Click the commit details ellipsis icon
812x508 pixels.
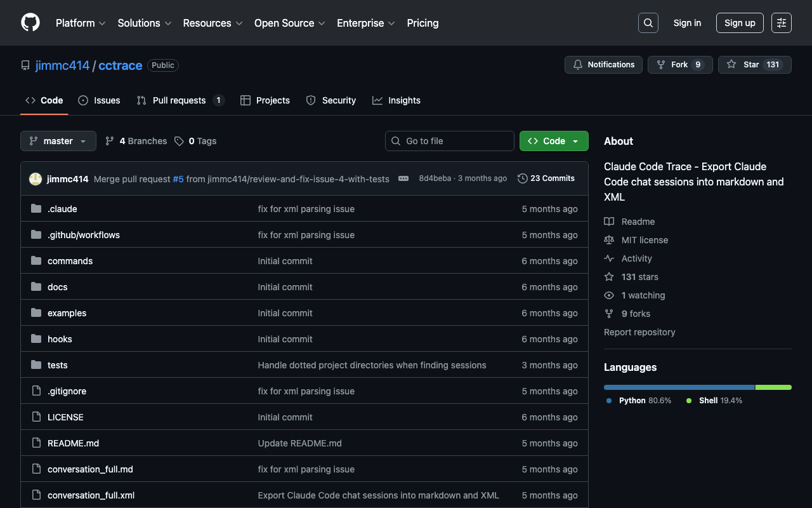(403, 178)
